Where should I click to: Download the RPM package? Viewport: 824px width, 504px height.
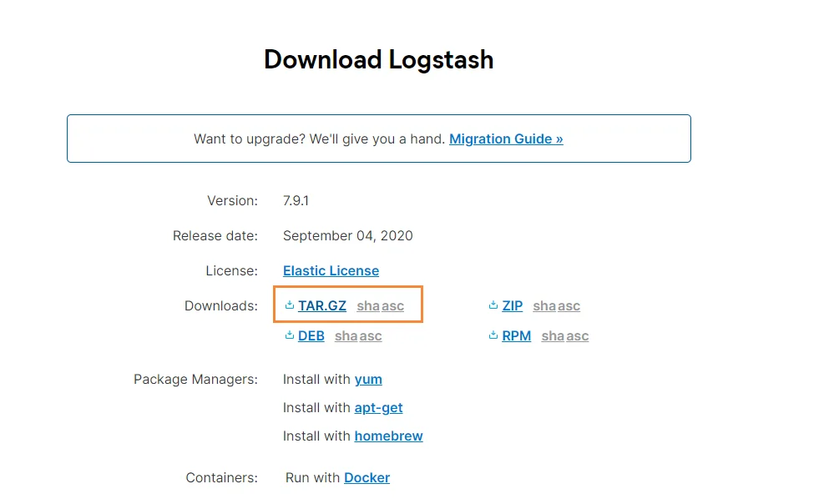[x=517, y=336]
